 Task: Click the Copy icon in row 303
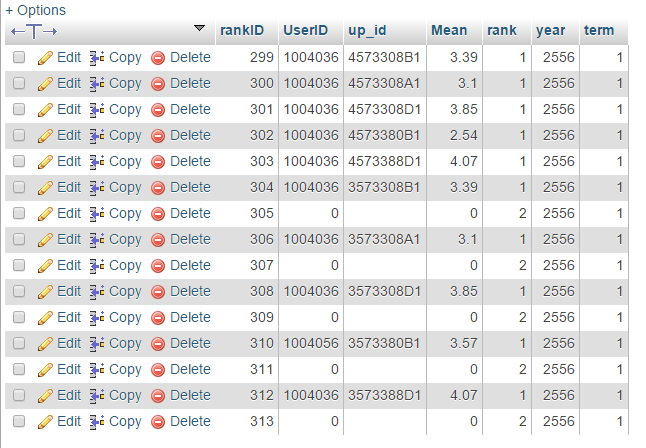pyautogui.click(x=97, y=162)
